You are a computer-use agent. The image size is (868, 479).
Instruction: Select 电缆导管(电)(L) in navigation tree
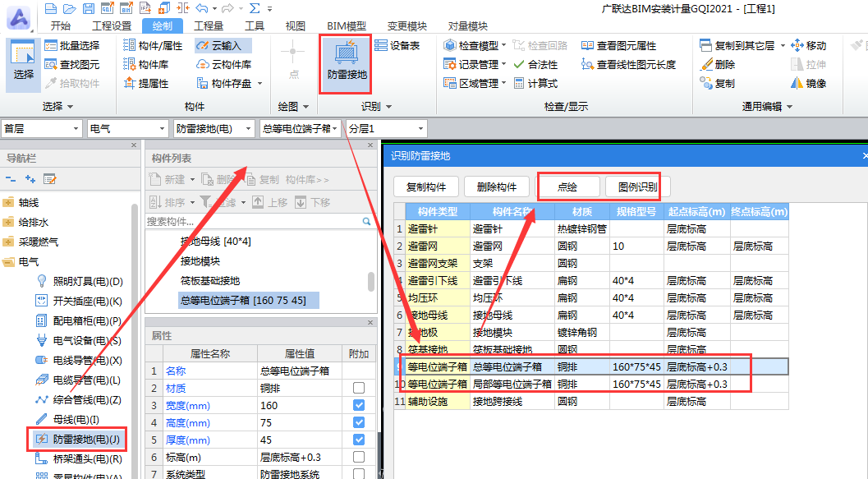pyautogui.click(x=79, y=380)
